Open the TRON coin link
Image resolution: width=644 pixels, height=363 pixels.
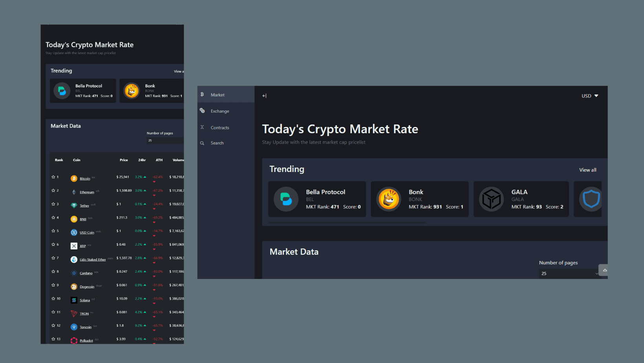[x=84, y=314]
